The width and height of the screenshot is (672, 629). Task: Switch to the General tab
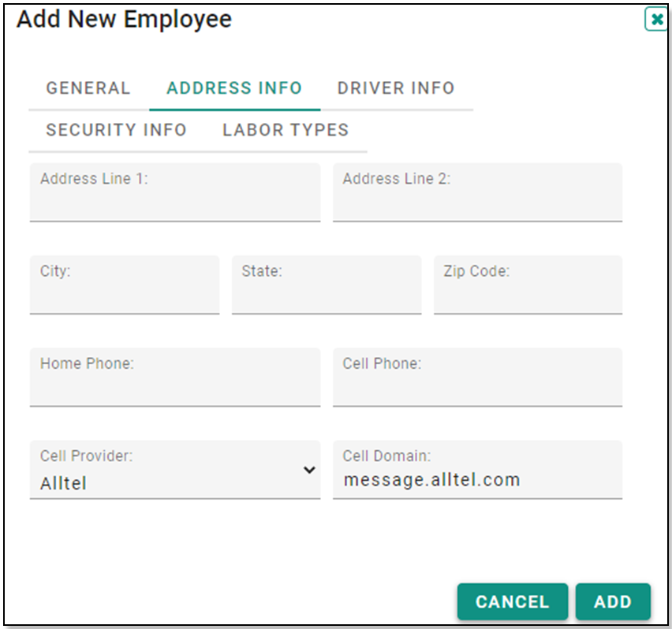click(88, 88)
